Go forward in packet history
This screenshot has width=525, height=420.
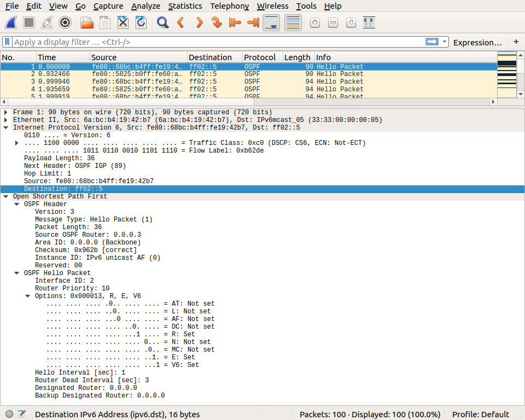click(x=199, y=23)
